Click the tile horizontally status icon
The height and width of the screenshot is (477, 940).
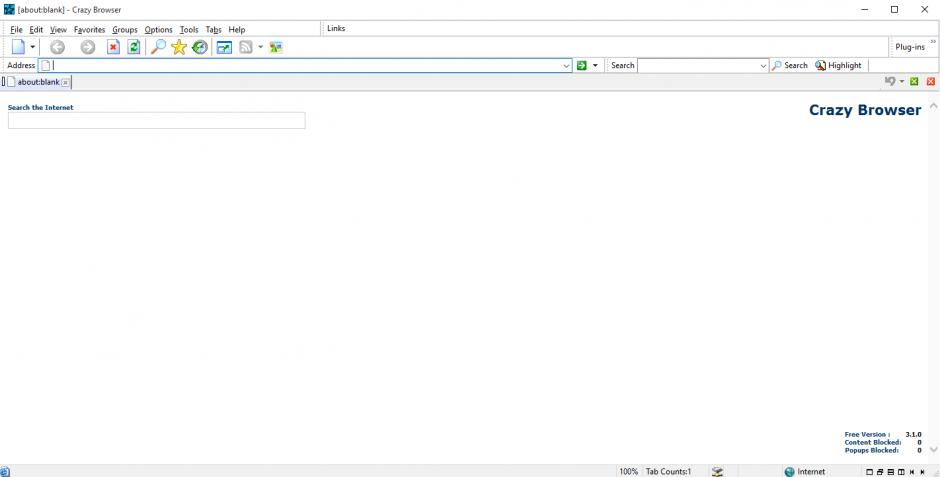[891, 472]
